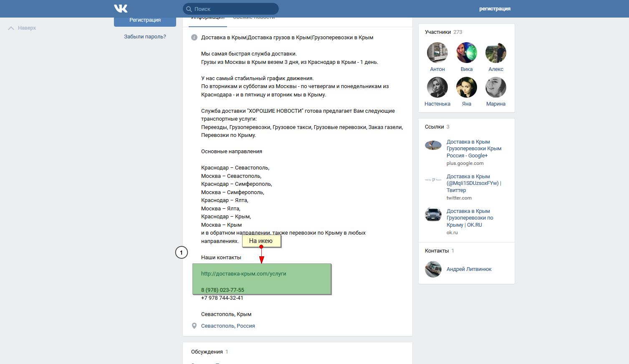Open member Яна's avatar

pyautogui.click(x=467, y=87)
